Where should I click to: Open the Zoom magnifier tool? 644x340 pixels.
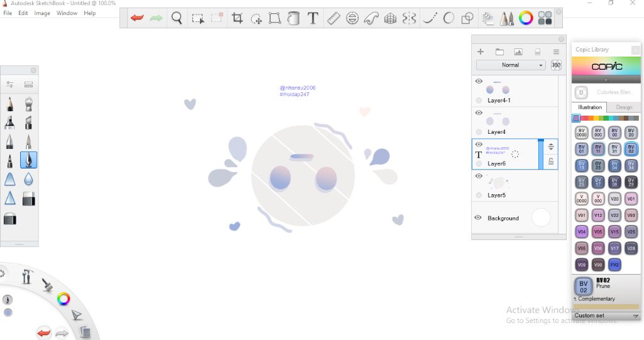177,18
